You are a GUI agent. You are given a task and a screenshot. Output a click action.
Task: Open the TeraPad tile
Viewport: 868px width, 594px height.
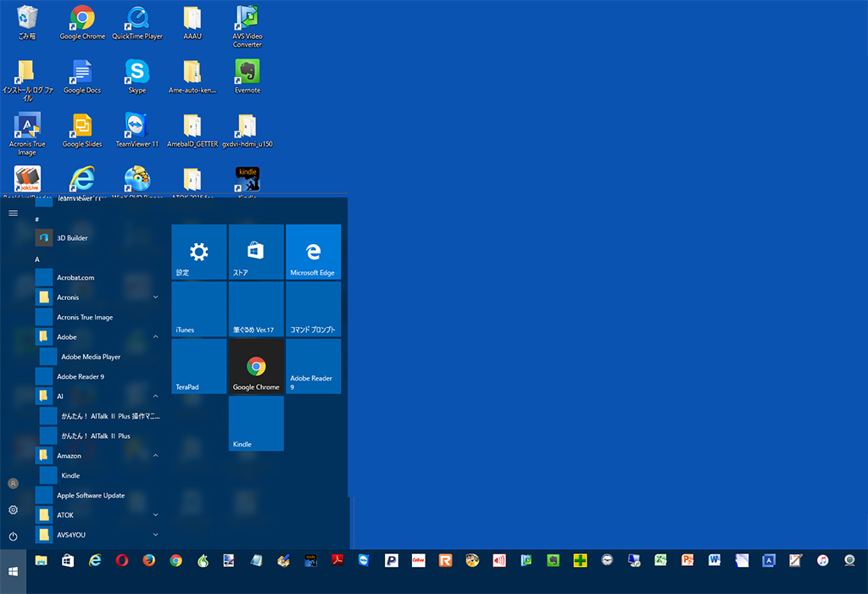pyautogui.click(x=199, y=366)
